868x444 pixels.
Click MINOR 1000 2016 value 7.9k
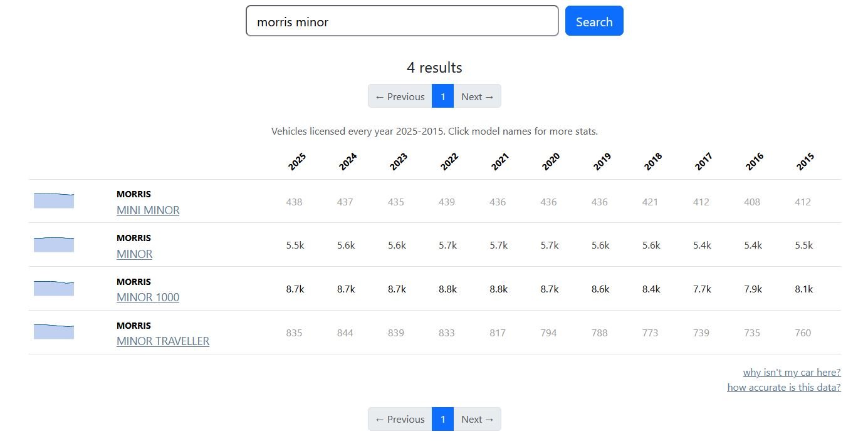click(x=753, y=289)
